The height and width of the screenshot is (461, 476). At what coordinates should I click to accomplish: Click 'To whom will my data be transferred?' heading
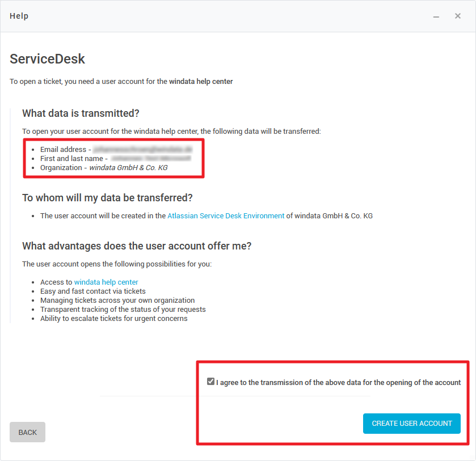107,198
